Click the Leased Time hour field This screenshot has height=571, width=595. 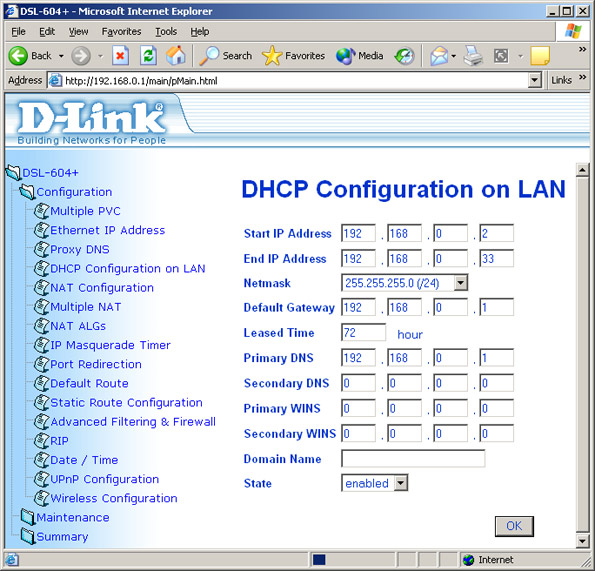[363, 333]
